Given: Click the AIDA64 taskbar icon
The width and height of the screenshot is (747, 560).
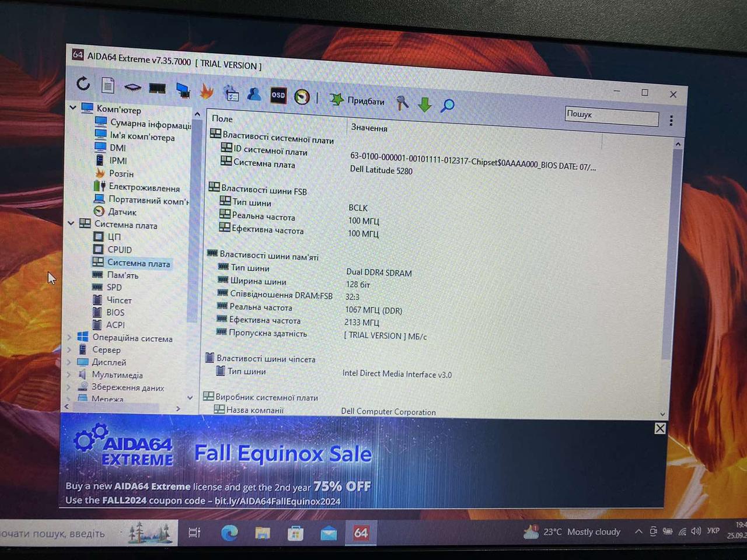Looking at the screenshot, I should coord(361,533).
